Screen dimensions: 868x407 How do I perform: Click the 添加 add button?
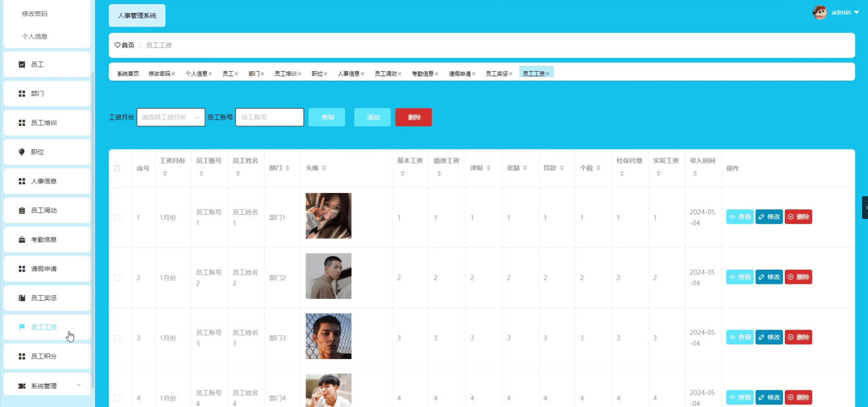[372, 117]
